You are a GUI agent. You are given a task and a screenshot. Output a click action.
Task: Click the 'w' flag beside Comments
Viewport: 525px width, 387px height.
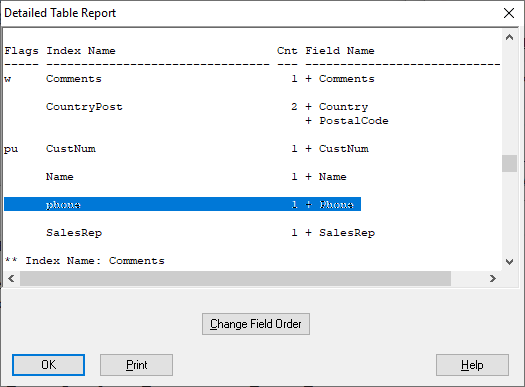click(x=8, y=79)
